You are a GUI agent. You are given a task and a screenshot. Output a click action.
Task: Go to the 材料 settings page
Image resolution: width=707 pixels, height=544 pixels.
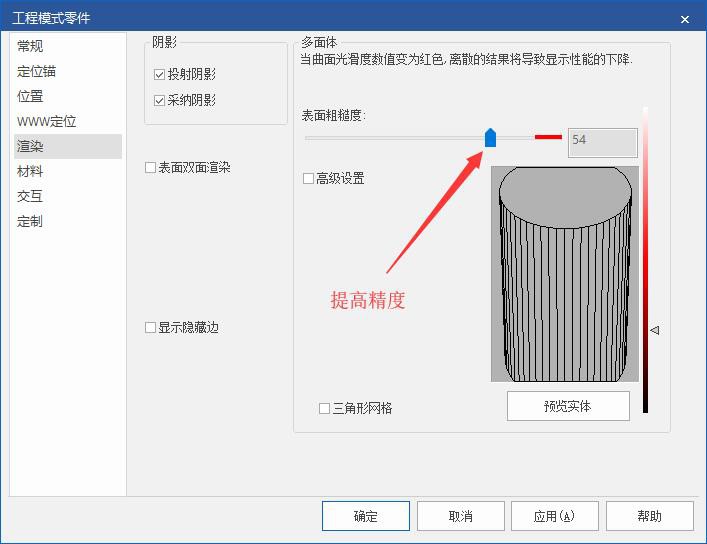point(30,171)
